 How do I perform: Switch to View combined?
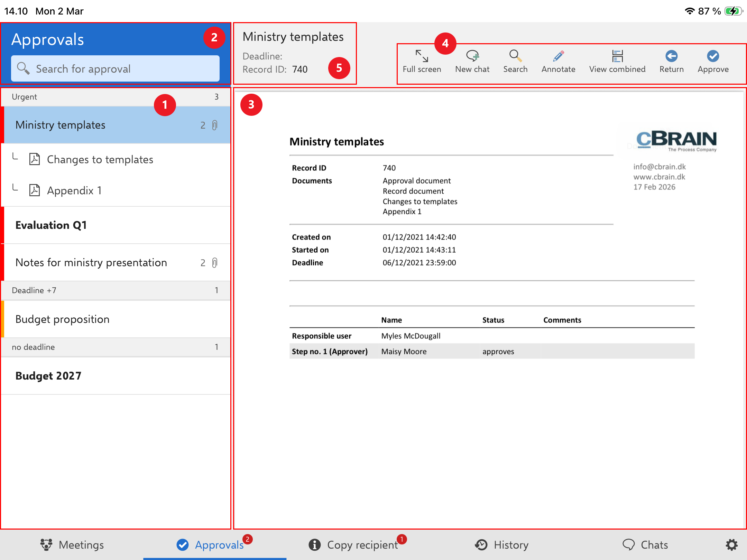617,62
